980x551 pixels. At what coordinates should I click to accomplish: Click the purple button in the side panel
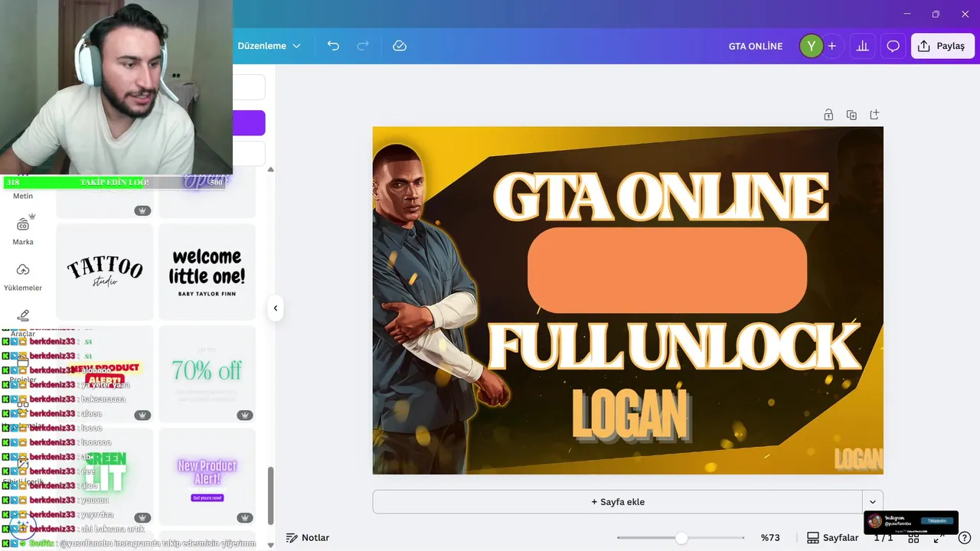(249, 123)
